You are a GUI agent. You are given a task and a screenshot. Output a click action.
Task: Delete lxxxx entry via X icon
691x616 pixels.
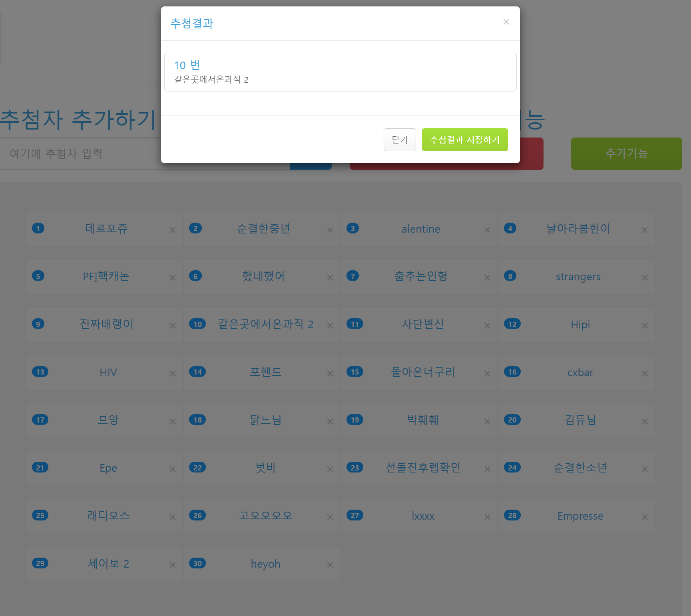[487, 517]
